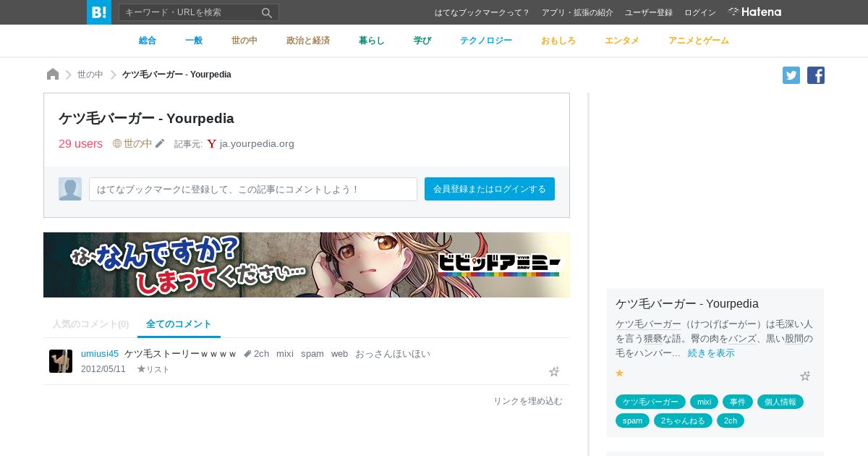This screenshot has height=456, width=868.
Task: Click ケツ毛バーガー tag pill
Action: click(651, 402)
